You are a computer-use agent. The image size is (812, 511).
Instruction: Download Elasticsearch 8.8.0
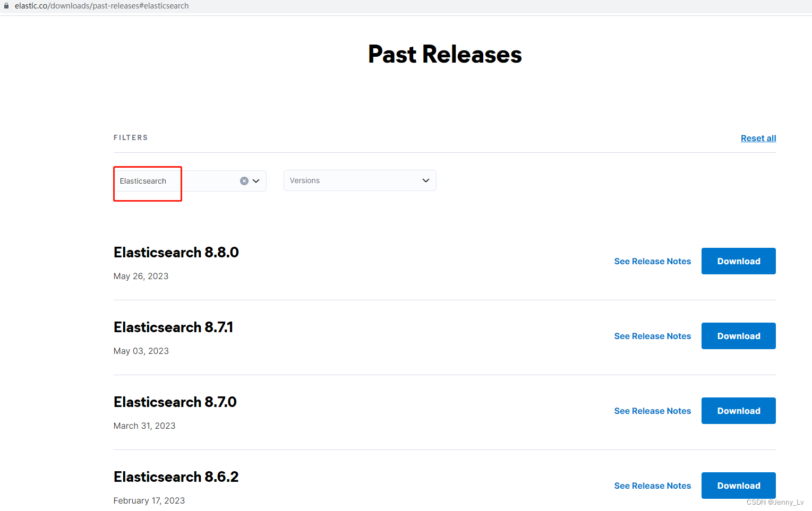pos(739,261)
